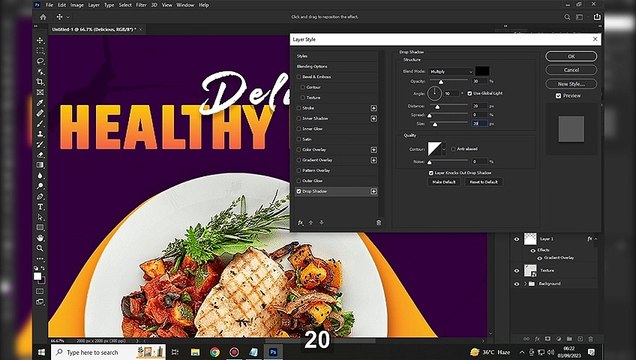This screenshot has height=360, width=636.
Task: Click the Delete layer trash icon in Layers panel
Action: [x=591, y=339]
